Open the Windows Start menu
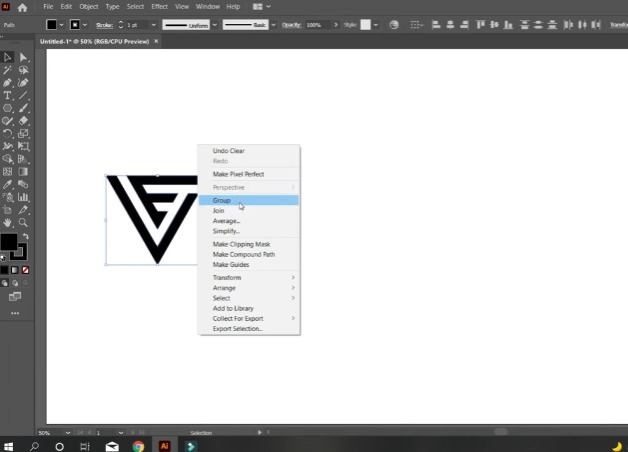 tap(9, 446)
